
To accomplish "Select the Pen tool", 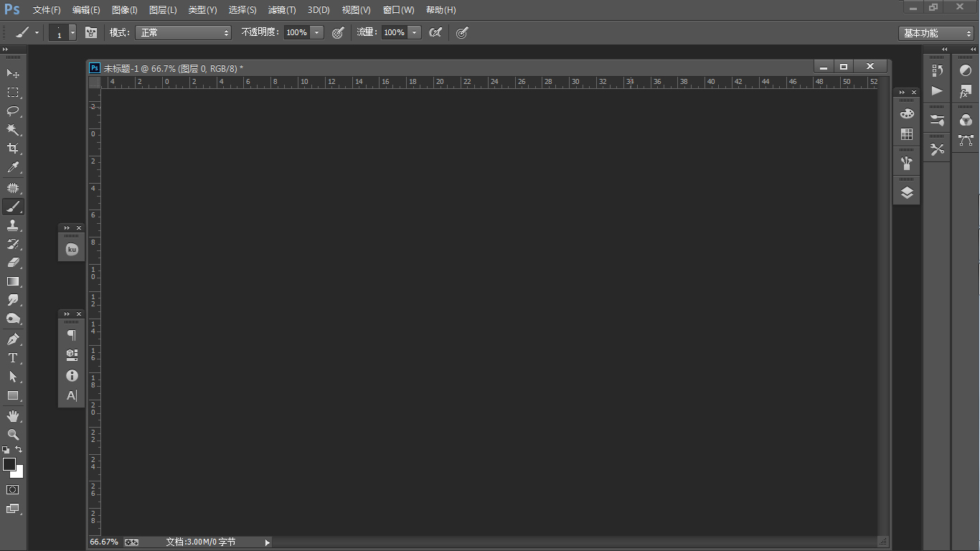I will point(13,339).
